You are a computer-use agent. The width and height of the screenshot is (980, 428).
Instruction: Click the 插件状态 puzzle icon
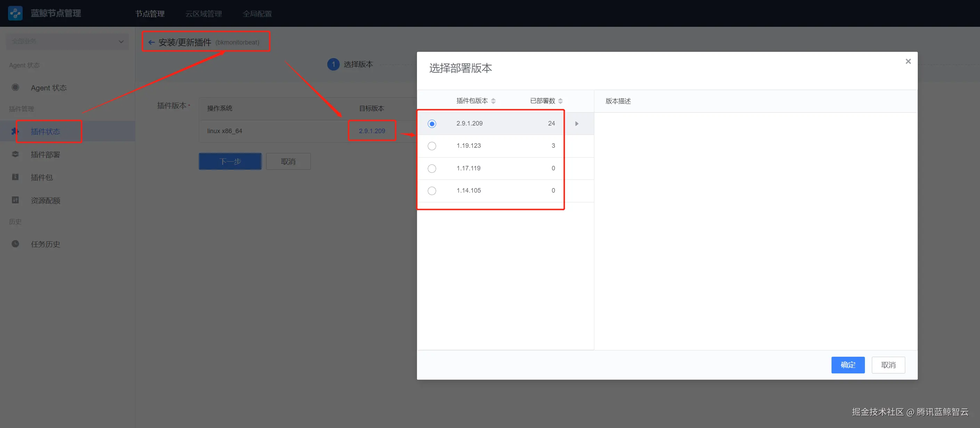(x=15, y=131)
